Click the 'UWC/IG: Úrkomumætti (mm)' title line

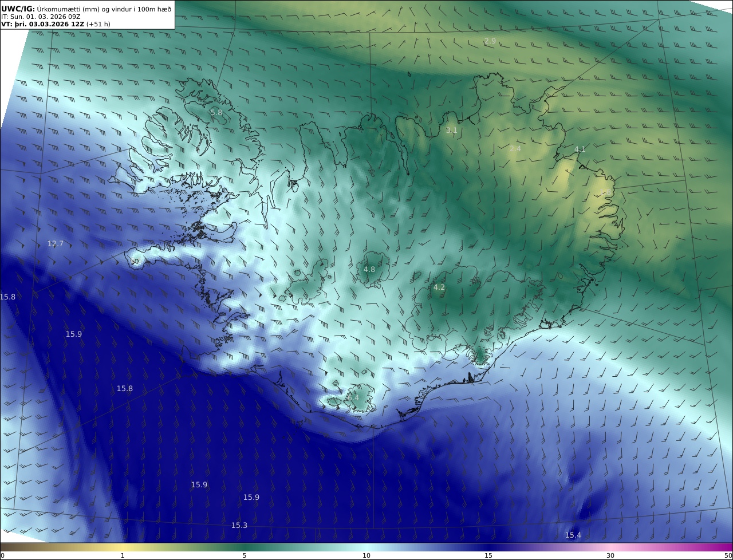(86, 8)
